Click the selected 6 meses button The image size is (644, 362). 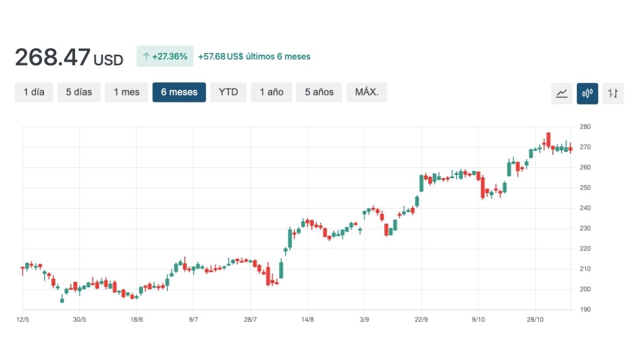[x=179, y=92]
